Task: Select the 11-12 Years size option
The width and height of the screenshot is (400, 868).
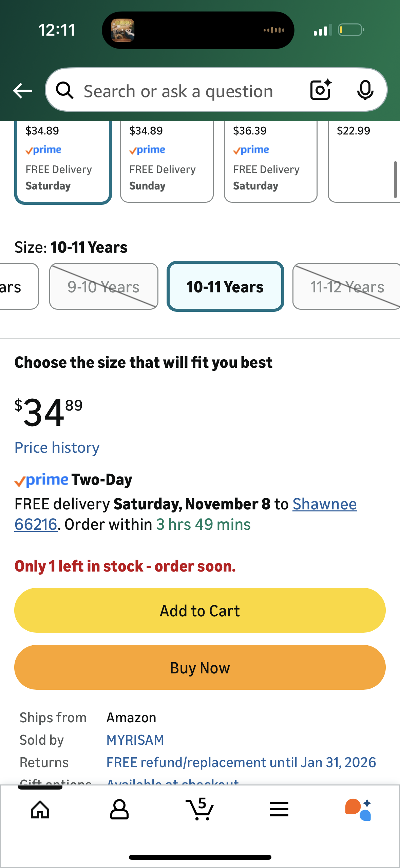Action: click(x=347, y=287)
